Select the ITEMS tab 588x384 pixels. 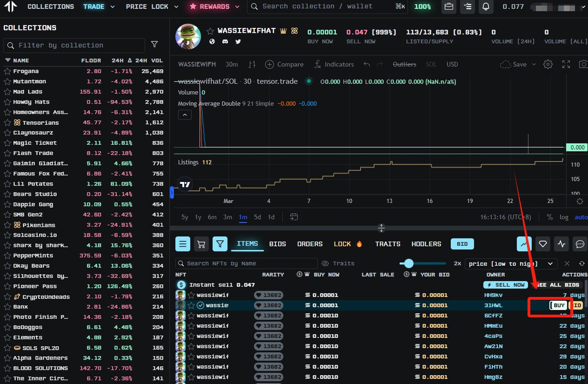(247, 244)
